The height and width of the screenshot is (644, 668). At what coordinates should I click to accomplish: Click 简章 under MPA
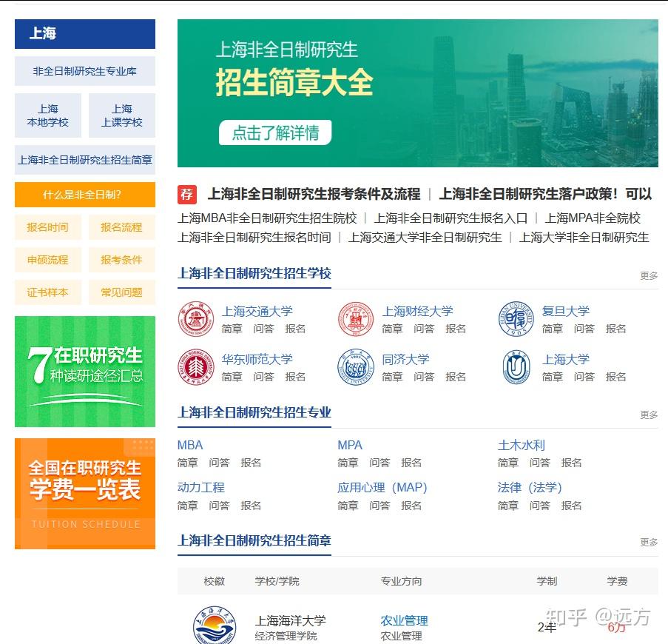(348, 463)
